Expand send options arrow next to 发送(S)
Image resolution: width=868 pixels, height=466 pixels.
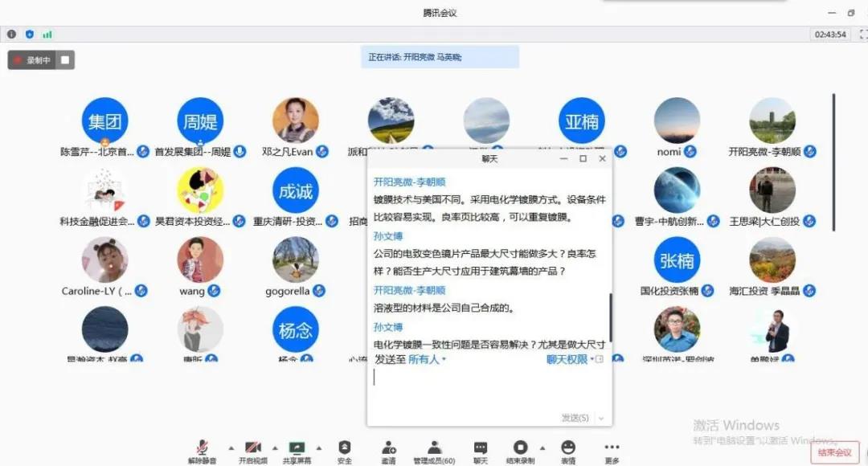pyautogui.click(x=601, y=419)
